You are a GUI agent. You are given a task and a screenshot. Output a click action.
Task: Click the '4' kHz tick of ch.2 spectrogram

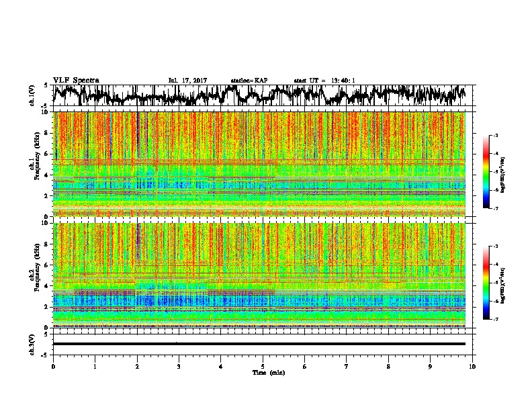[47, 286]
